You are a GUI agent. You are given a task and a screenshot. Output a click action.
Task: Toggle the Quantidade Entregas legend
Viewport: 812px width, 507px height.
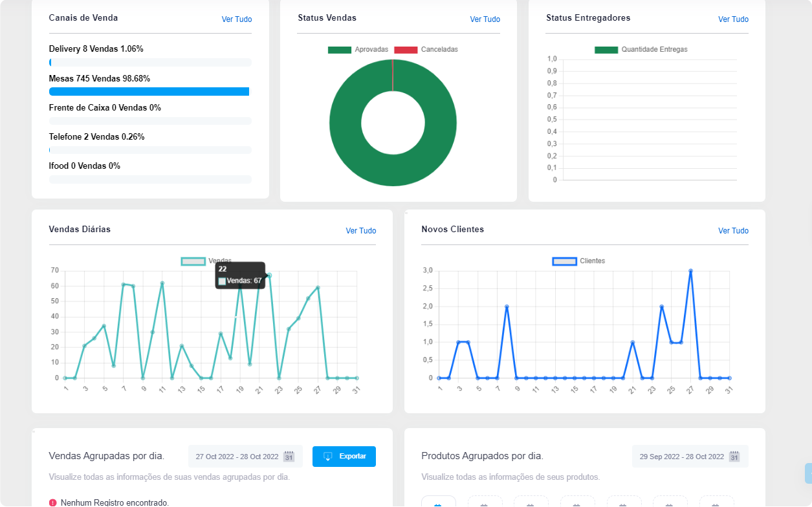pos(642,49)
